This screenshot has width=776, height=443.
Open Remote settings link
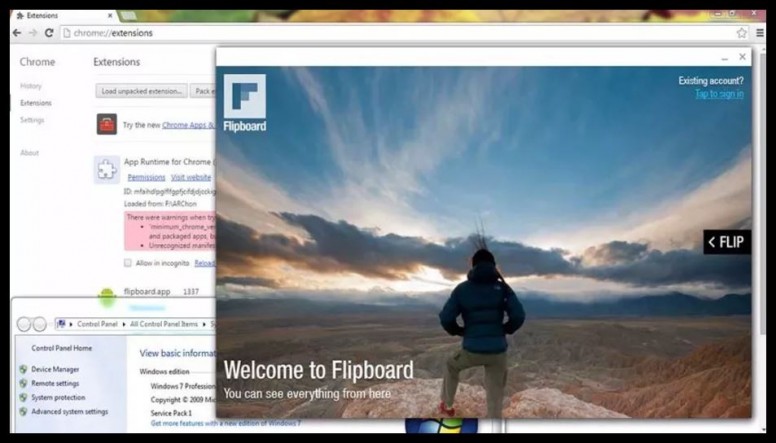point(55,383)
